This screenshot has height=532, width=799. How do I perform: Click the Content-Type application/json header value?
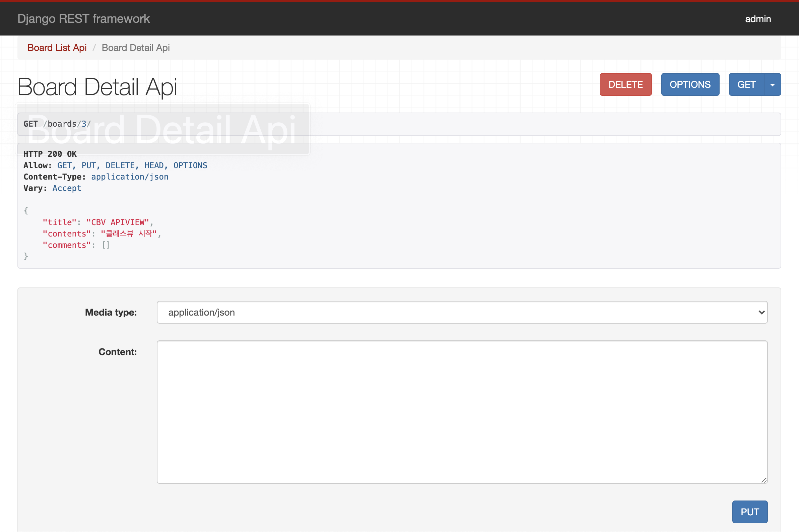pos(130,177)
